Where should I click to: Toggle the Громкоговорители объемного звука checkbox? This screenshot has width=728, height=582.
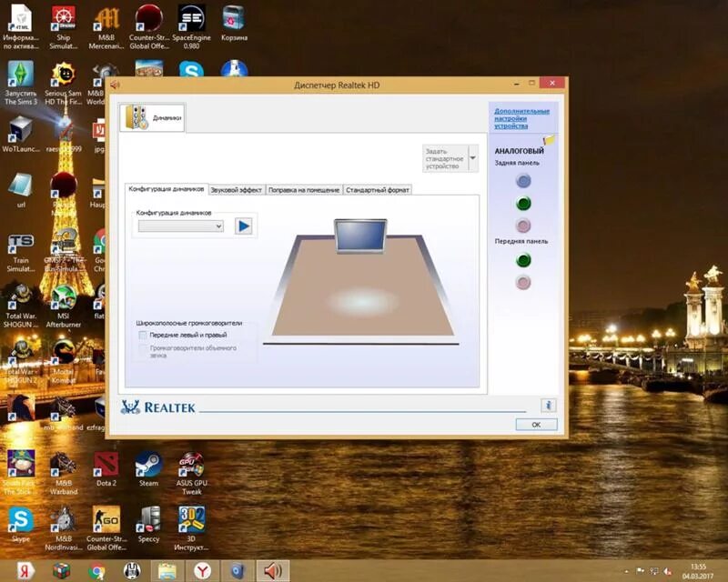[142, 348]
